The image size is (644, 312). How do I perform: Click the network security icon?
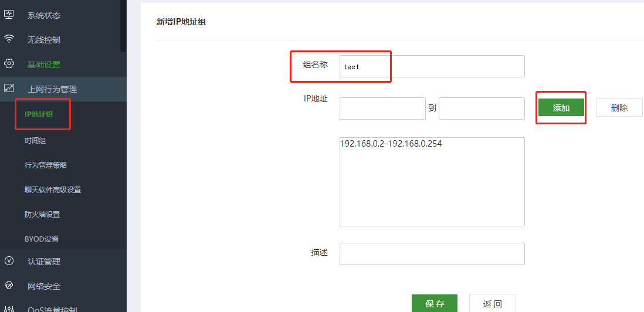tap(9, 285)
